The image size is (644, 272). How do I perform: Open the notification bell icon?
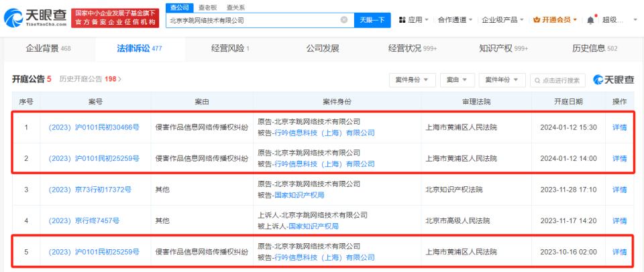pyautogui.click(x=590, y=19)
